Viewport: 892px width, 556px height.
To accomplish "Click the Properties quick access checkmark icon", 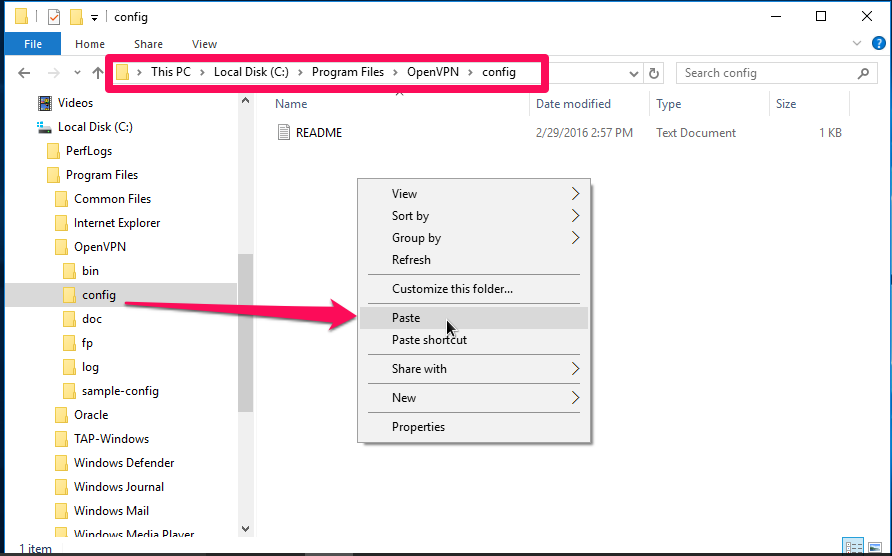I will [x=53, y=17].
